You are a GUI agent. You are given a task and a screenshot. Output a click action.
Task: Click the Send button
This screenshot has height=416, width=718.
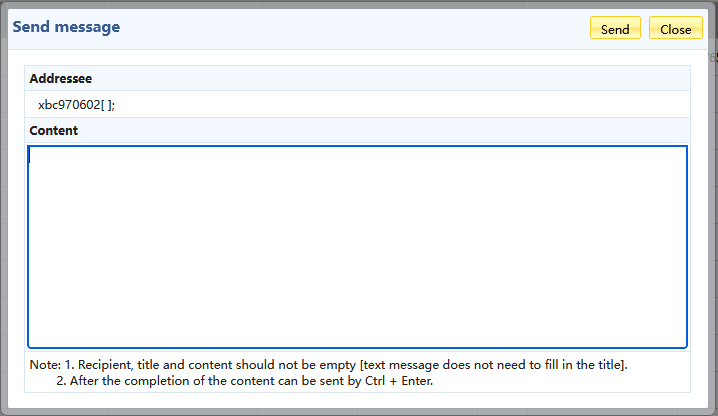click(x=615, y=29)
